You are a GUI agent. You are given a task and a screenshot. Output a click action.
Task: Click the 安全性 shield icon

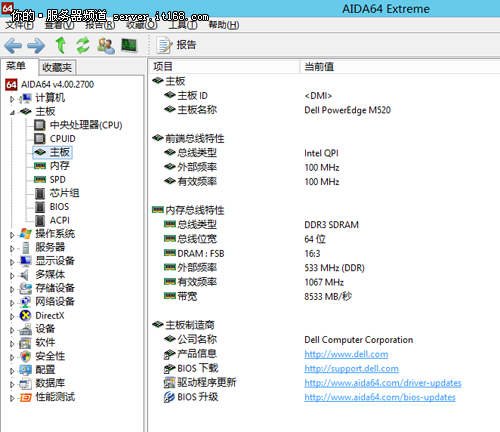tap(26, 356)
